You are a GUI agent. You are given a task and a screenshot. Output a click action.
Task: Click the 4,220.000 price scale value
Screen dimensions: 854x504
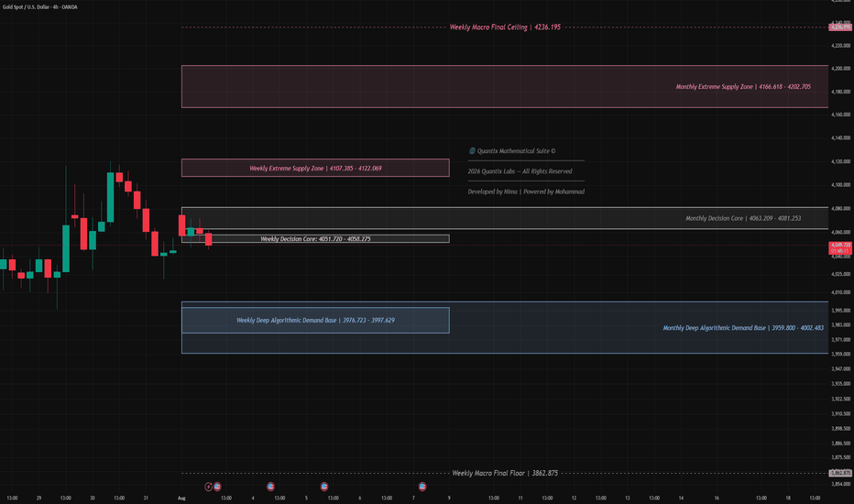(x=840, y=46)
